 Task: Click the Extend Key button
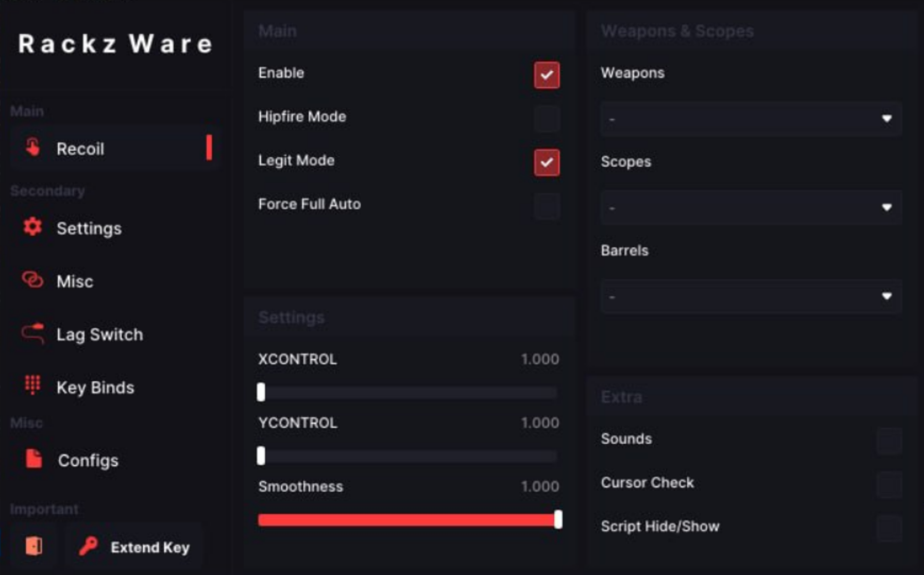point(134,547)
